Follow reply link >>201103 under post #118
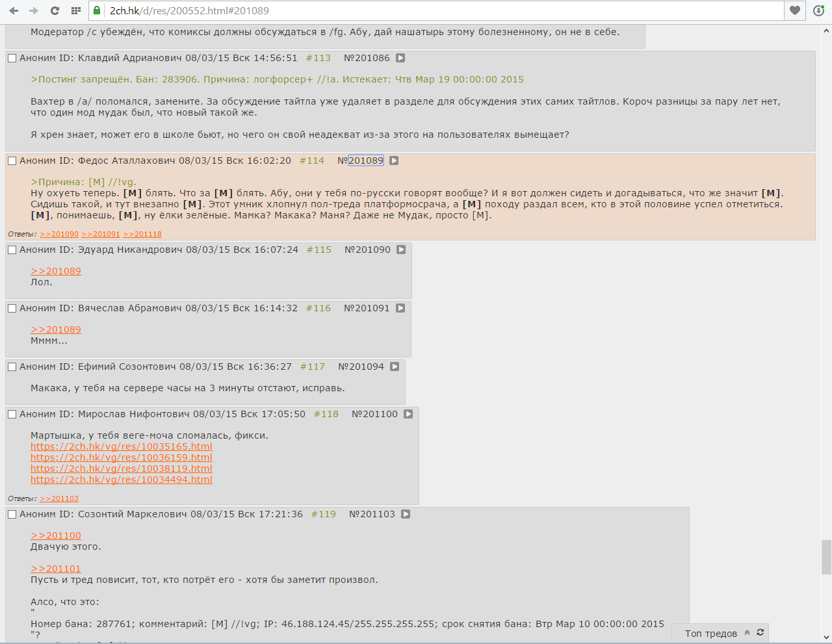The image size is (832, 644). [x=59, y=498]
